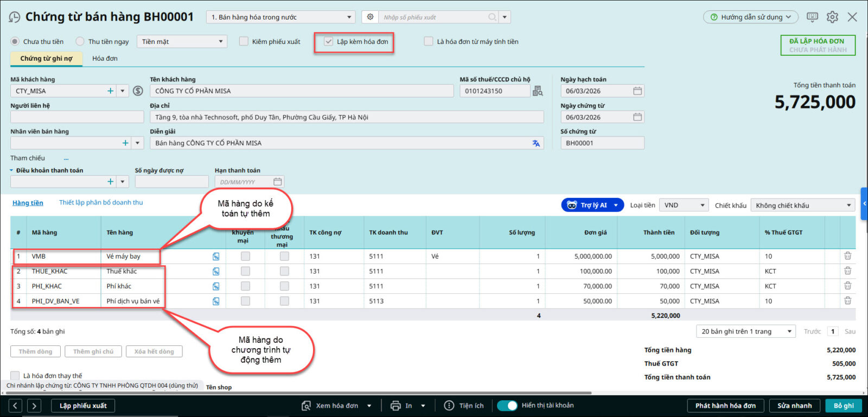Viewport: 868px width, 417px height.
Task: Open Thiết lập phân bổ doanh thu tab
Action: 101,203
